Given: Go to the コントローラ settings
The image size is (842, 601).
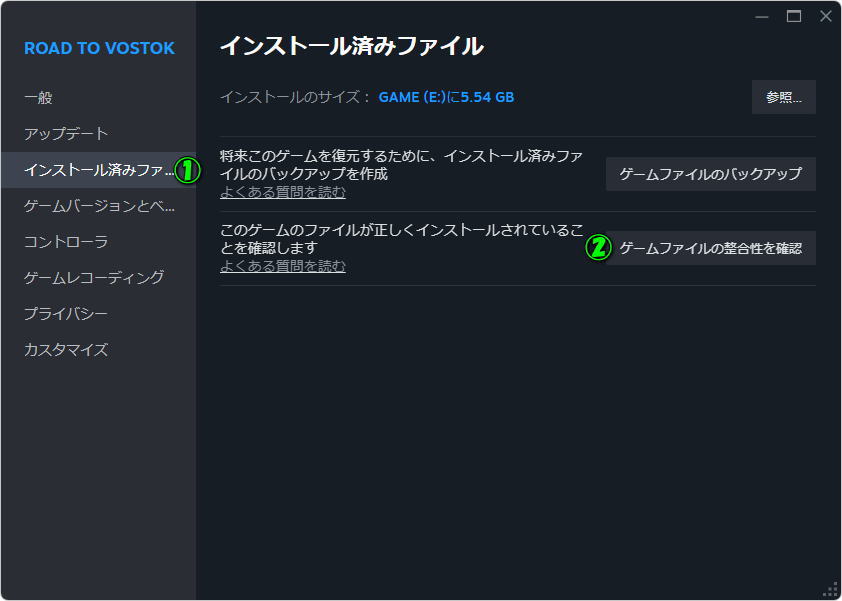Looking at the screenshot, I should tap(66, 242).
